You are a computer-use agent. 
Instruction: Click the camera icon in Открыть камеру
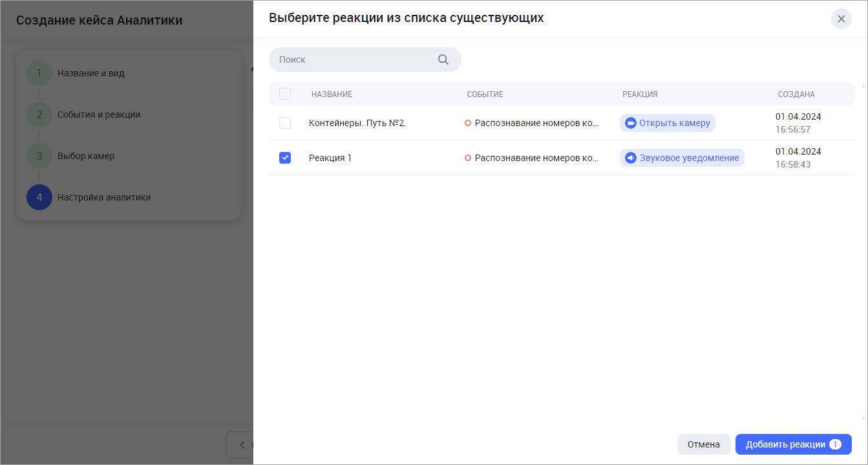[x=631, y=124]
